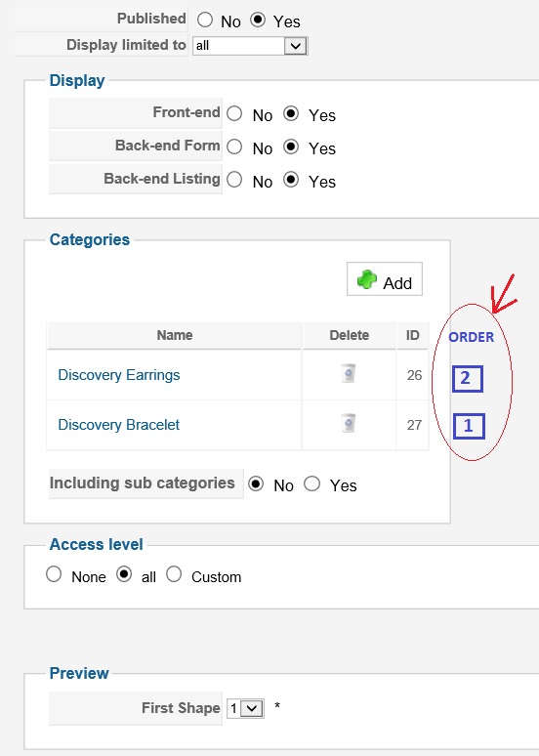Add a new category
539x756 pixels.
tap(385, 279)
